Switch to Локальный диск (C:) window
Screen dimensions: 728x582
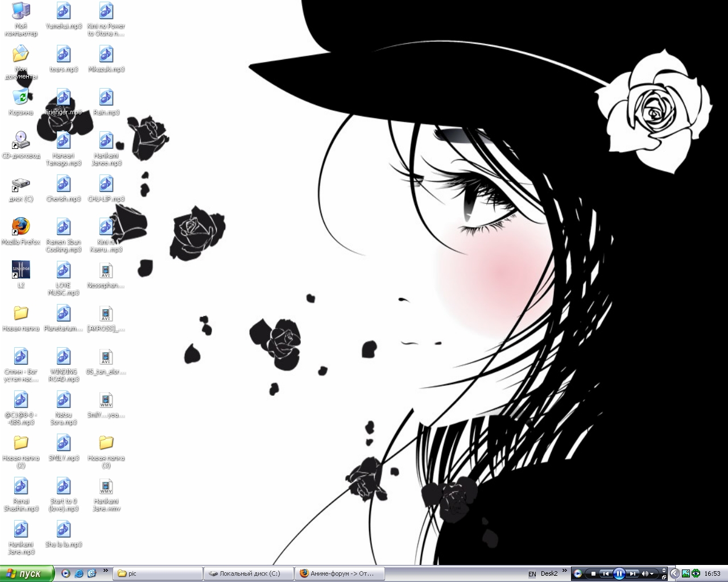click(249, 573)
